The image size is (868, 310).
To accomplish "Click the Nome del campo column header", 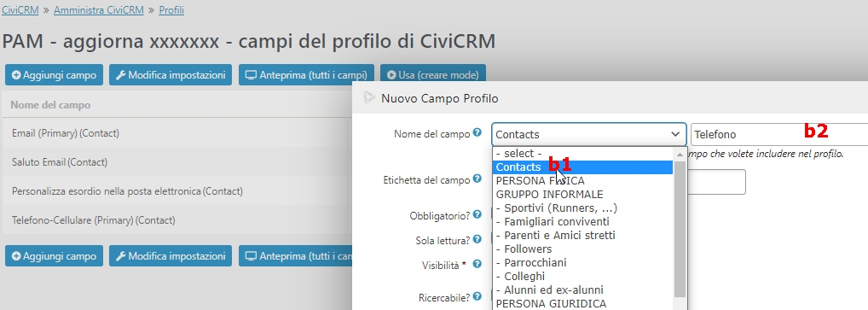I will coord(50,105).
